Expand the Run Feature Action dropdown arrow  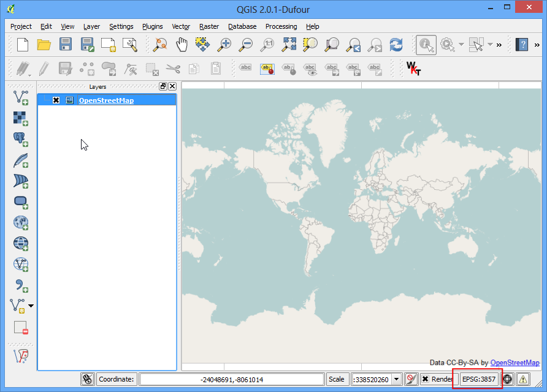click(462, 45)
